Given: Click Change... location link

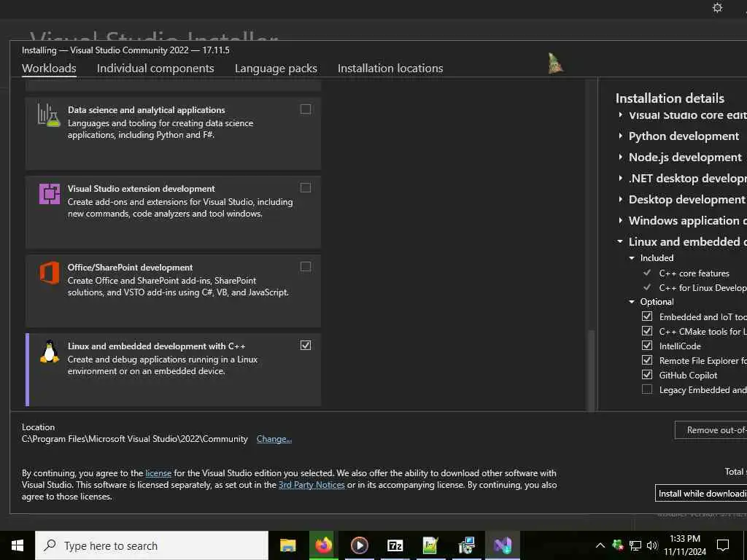Looking at the screenshot, I should pyautogui.click(x=274, y=438).
